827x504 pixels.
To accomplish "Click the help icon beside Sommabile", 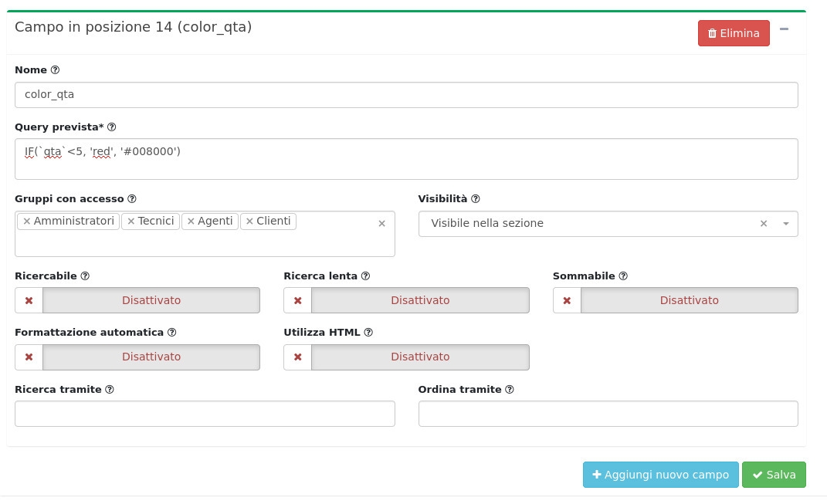I will pos(623,276).
